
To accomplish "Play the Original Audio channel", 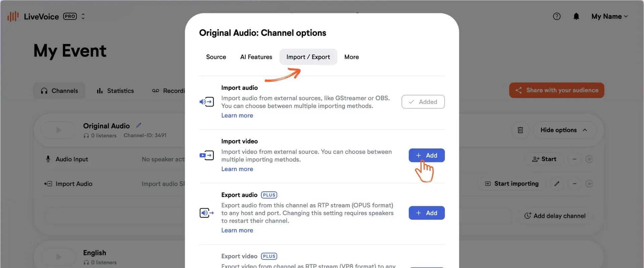I will [58, 130].
